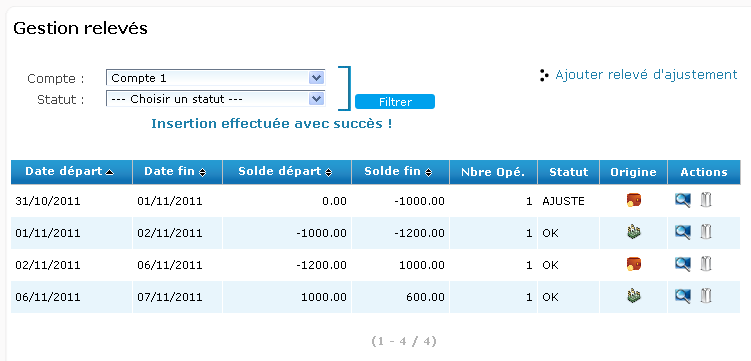Delete the statement starting 06/11/2011

[705, 296]
